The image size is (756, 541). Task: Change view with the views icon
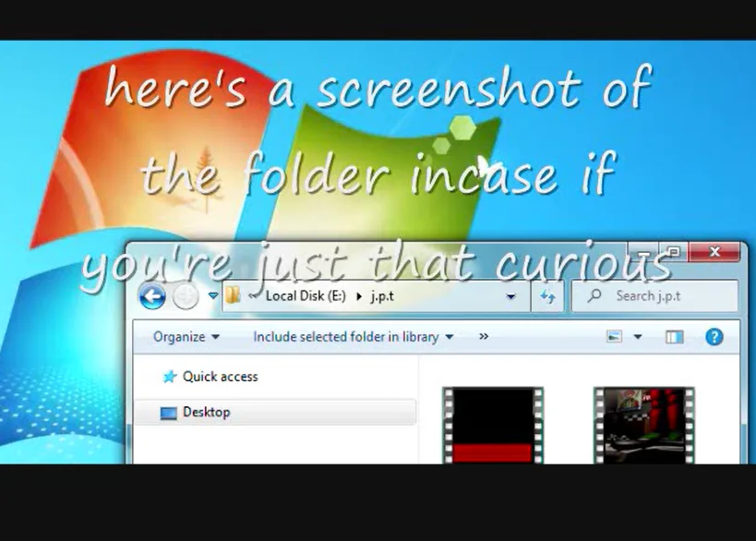614,336
